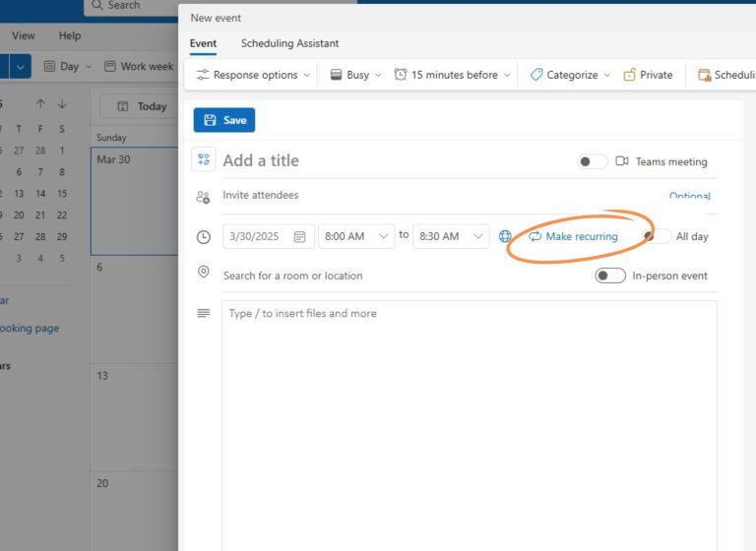Click the time zone globe icon

[x=505, y=236]
